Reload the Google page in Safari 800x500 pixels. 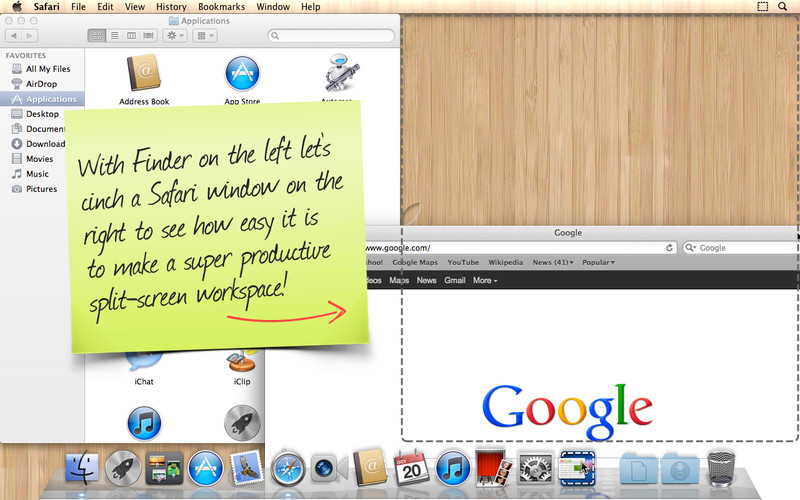point(669,247)
